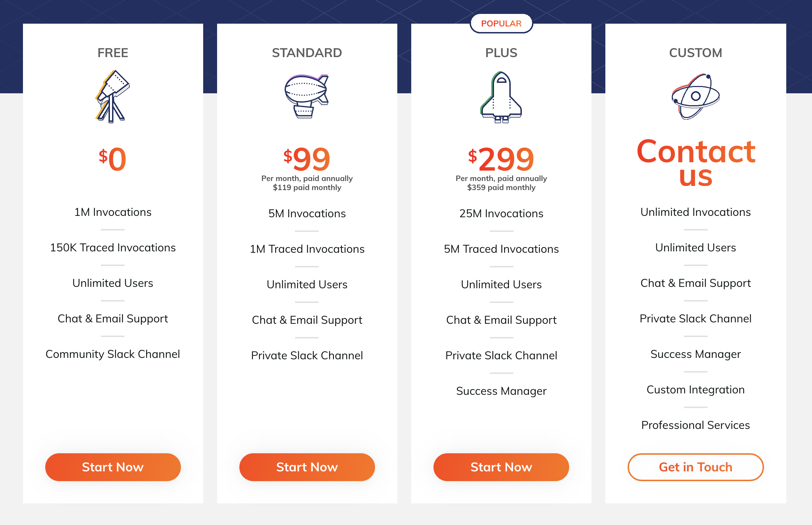This screenshot has width=812, height=525.
Task: Hit Start Now for the Plus plan
Action: (x=501, y=467)
